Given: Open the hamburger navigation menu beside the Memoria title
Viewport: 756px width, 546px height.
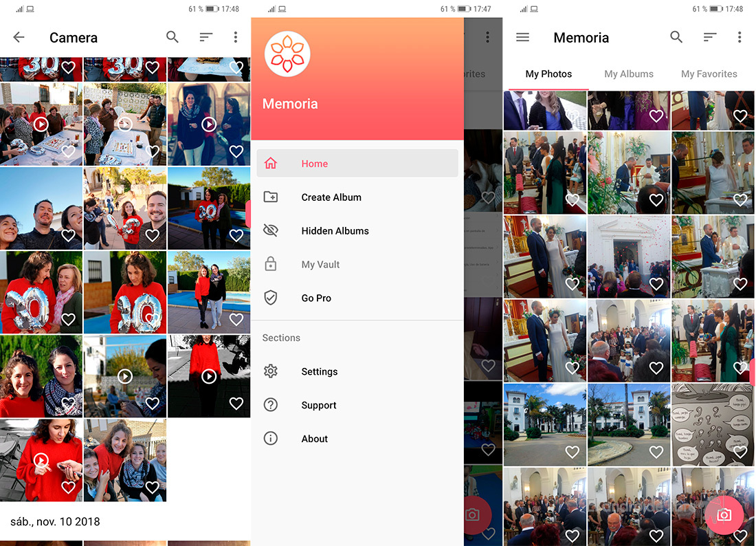Looking at the screenshot, I should tap(522, 38).
